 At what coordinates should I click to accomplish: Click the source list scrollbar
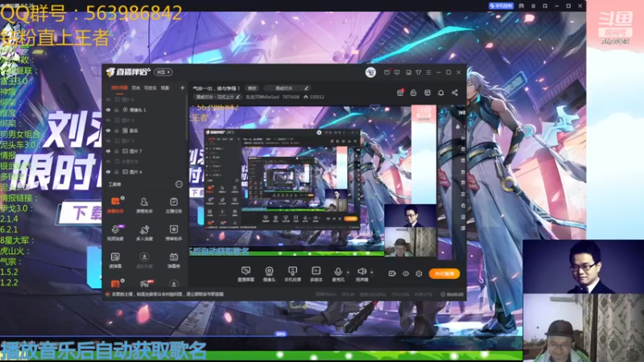(187, 117)
